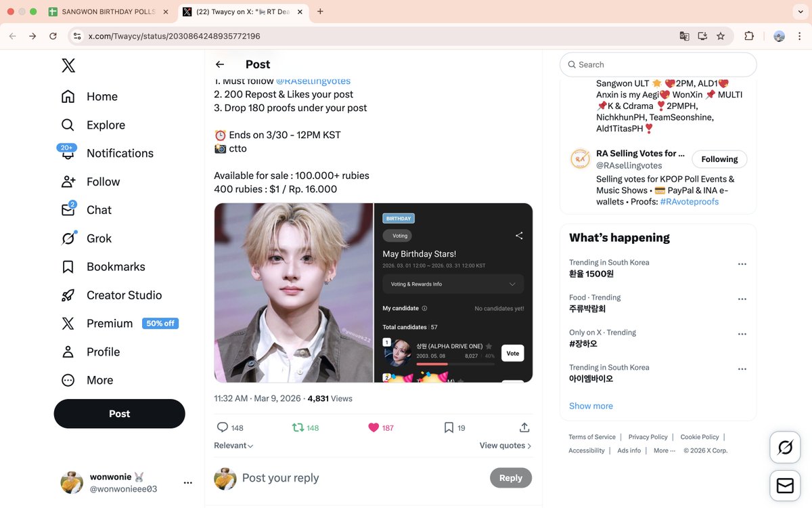Open Chrome profile avatar
The width and height of the screenshot is (812, 508).
(x=779, y=36)
